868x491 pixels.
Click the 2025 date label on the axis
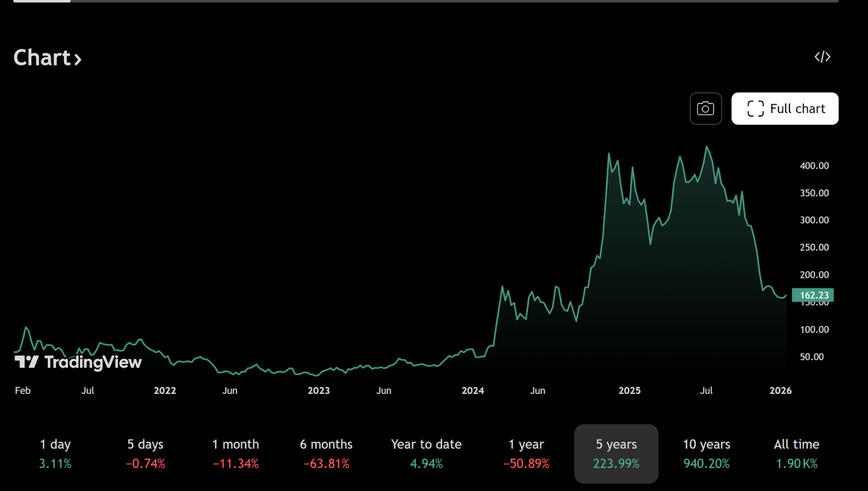click(629, 390)
